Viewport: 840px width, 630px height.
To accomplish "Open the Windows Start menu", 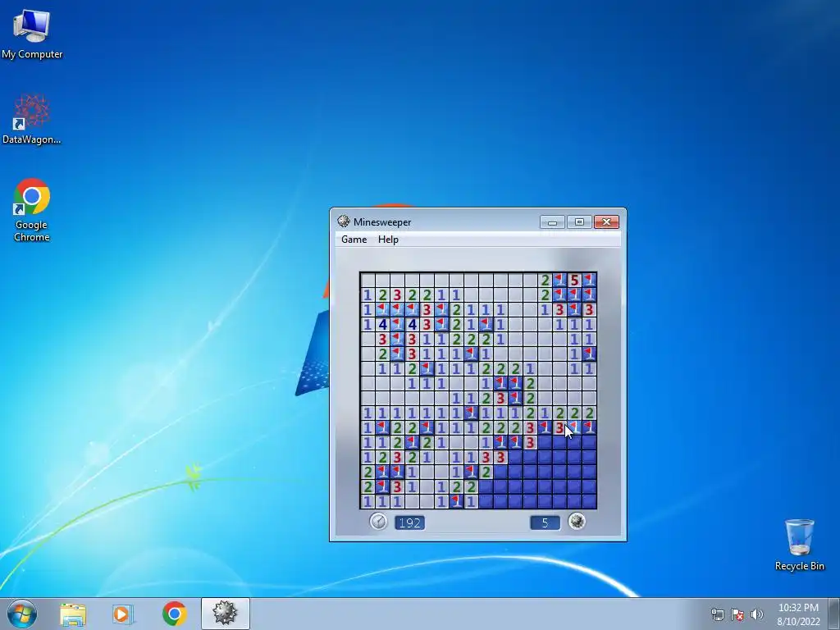I will [22, 614].
